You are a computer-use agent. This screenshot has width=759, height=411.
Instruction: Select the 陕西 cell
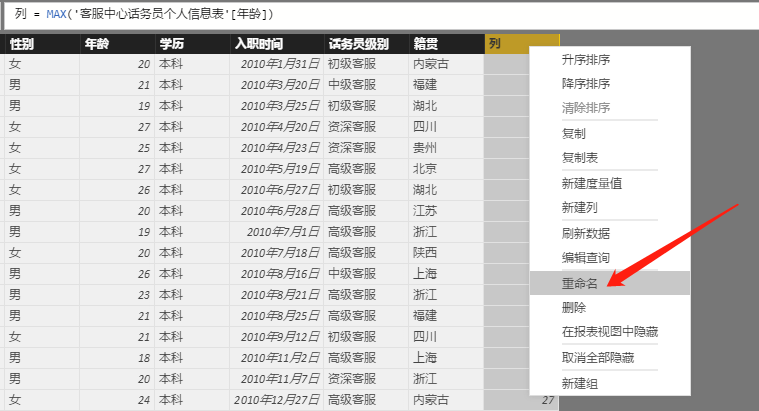click(x=425, y=253)
